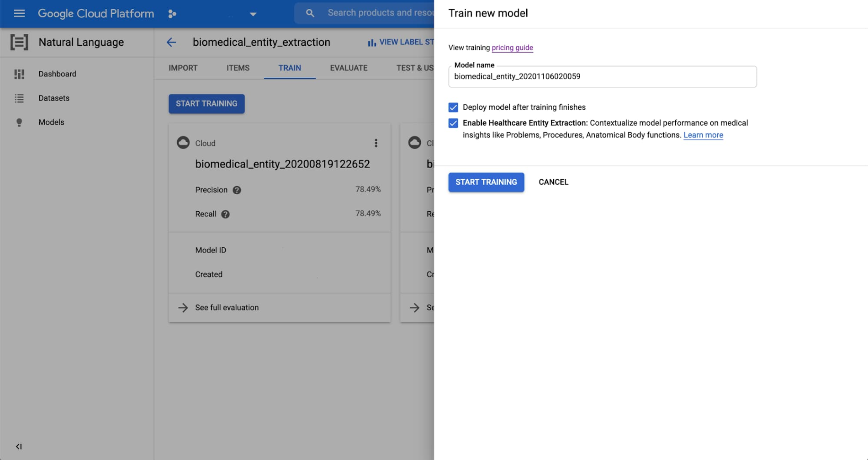Open the project selector dropdown
The height and width of the screenshot is (460, 868).
(253, 14)
